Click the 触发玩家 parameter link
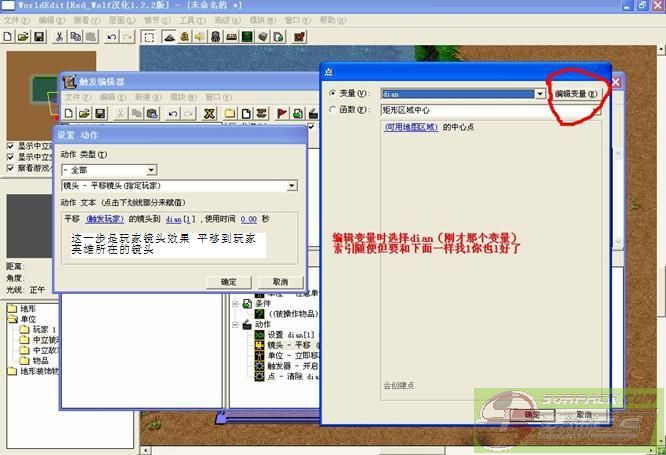The image size is (666, 455). (x=104, y=218)
